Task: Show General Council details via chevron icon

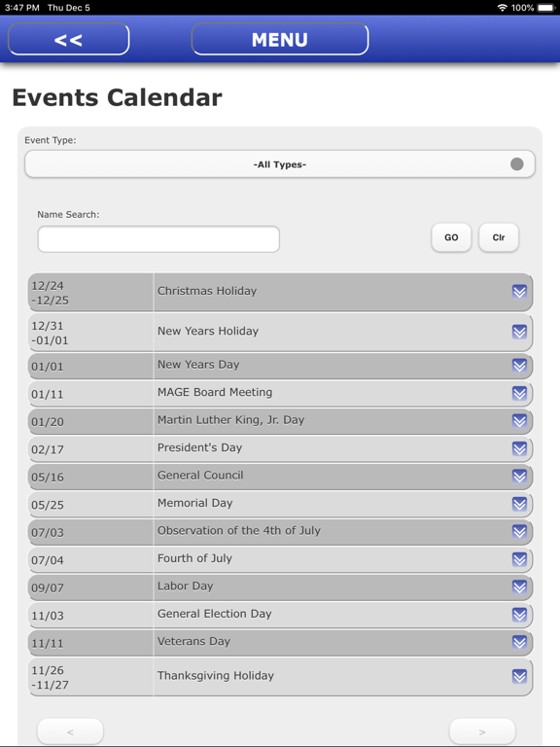Action: [x=519, y=476]
